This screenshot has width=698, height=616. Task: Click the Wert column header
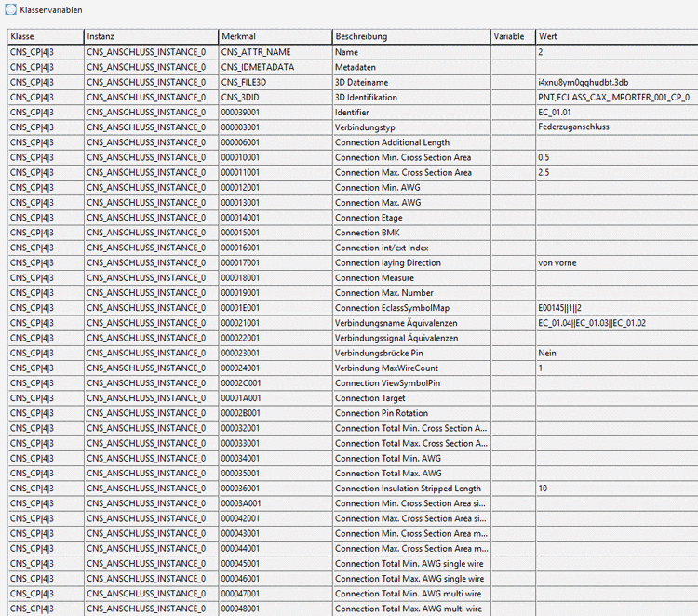click(x=616, y=36)
